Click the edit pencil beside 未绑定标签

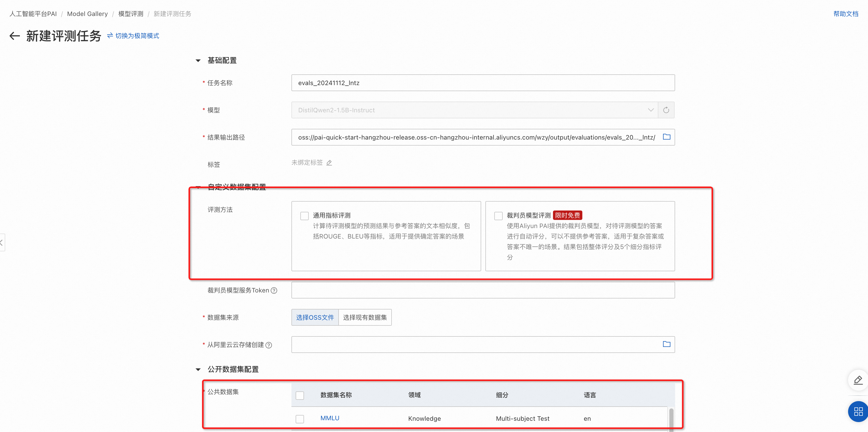[329, 163]
